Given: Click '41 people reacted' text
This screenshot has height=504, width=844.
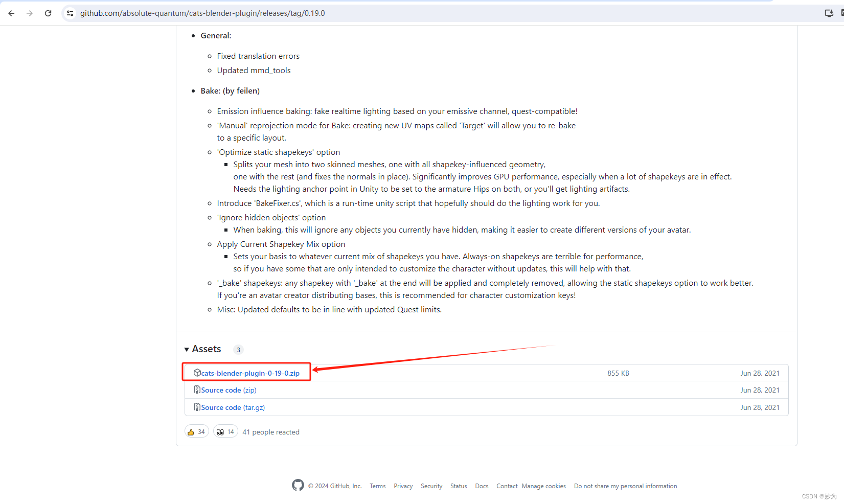Looking at the screenshot, I should [x=271, y=432].
